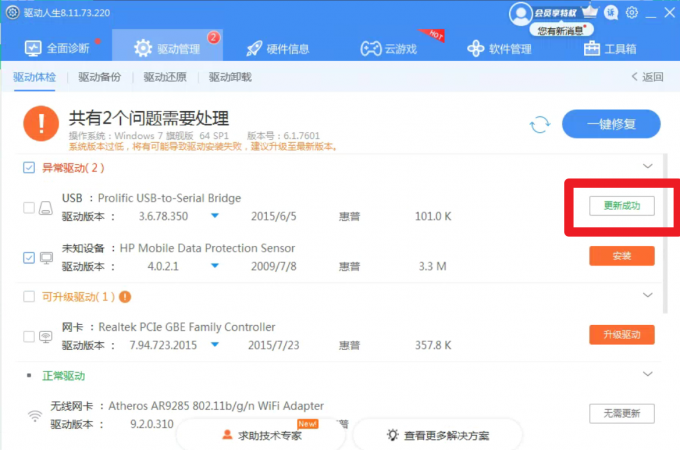Select the 驱动卸载 sub-tab

click(x=230, y=77)
